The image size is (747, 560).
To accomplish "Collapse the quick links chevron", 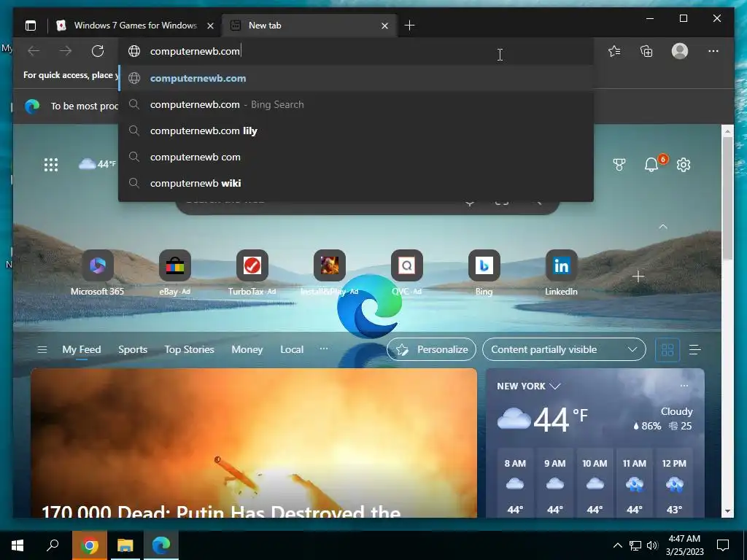I will (662, 227).
